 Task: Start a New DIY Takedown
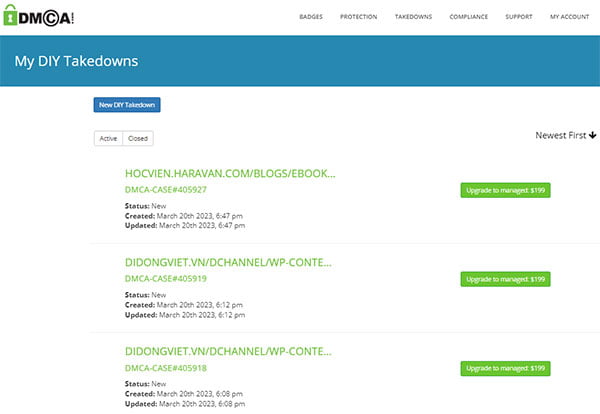[127, 105]
